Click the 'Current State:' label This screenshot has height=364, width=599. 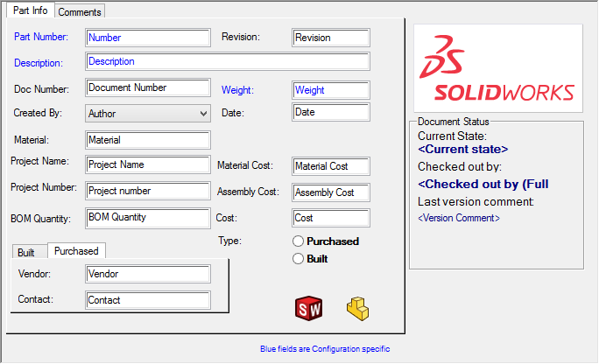point(452,136)
